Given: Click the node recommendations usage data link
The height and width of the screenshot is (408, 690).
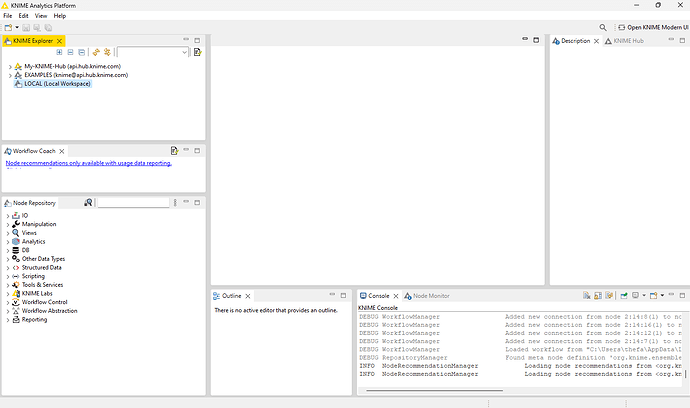Looking at the screenshot, I should coord(88,163).
